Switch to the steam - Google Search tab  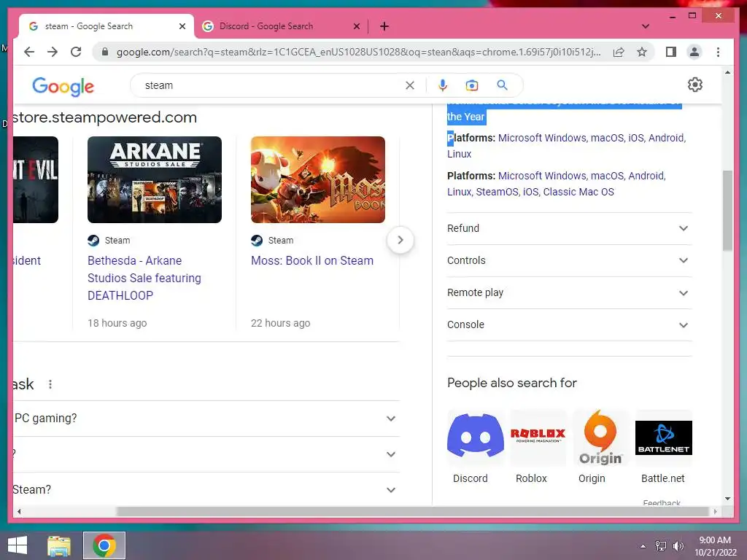tap(107, 26)
